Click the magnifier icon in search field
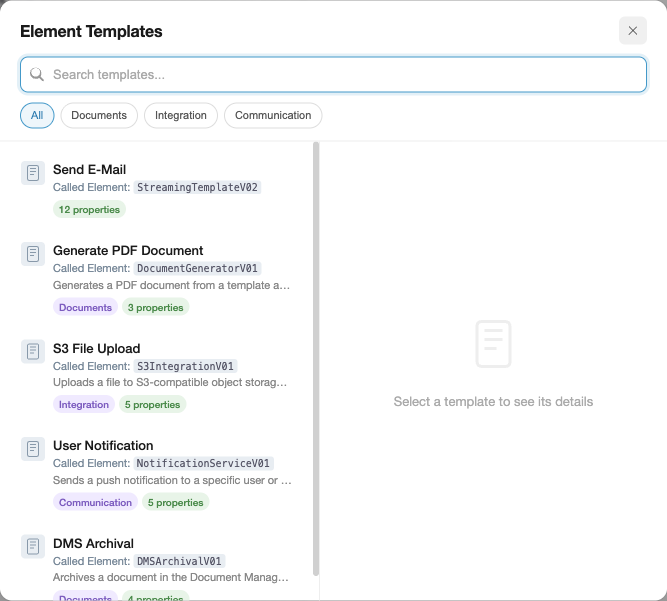The image size is (667, 601). point(37,74)
